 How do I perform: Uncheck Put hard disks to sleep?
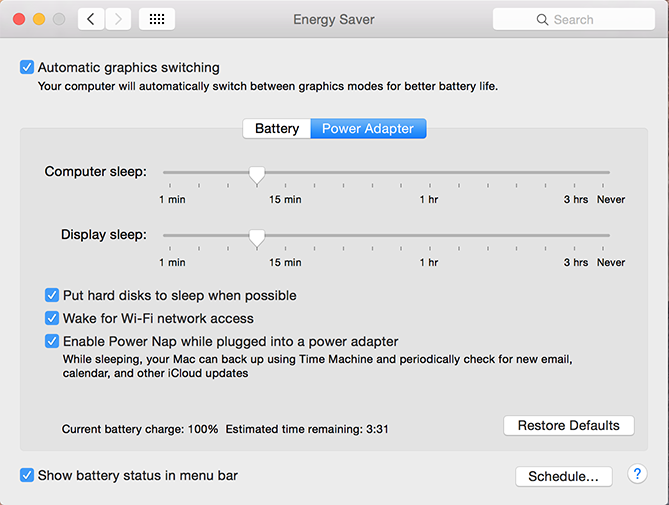click(x=52, y=295)
